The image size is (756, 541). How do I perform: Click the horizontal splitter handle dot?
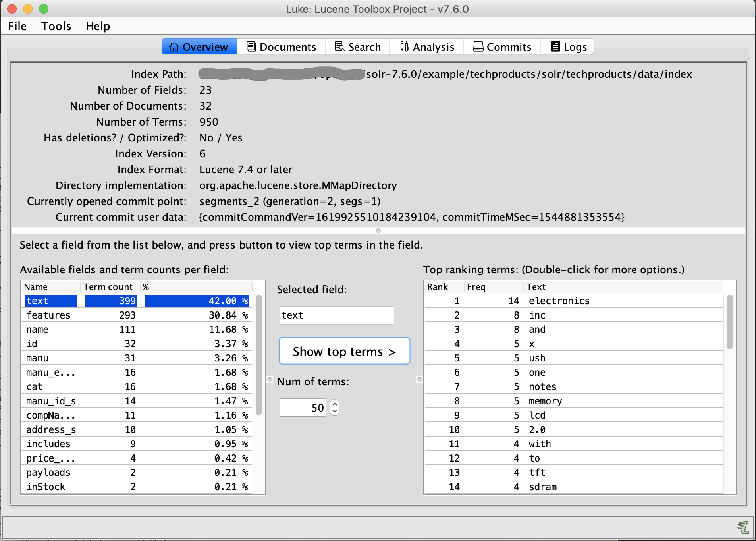378,231
